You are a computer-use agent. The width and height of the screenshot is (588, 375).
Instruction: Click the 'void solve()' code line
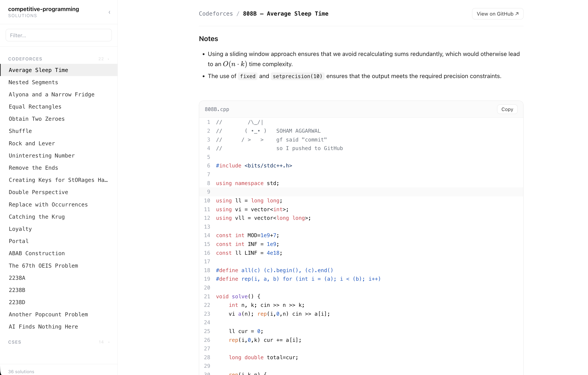click(238, 296)
